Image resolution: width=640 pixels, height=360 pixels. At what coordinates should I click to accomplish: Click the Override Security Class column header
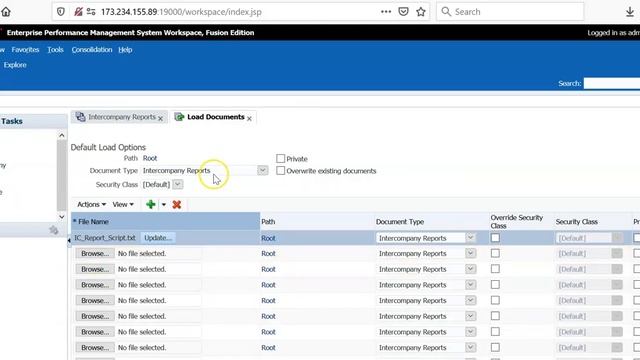pos(521,222)
